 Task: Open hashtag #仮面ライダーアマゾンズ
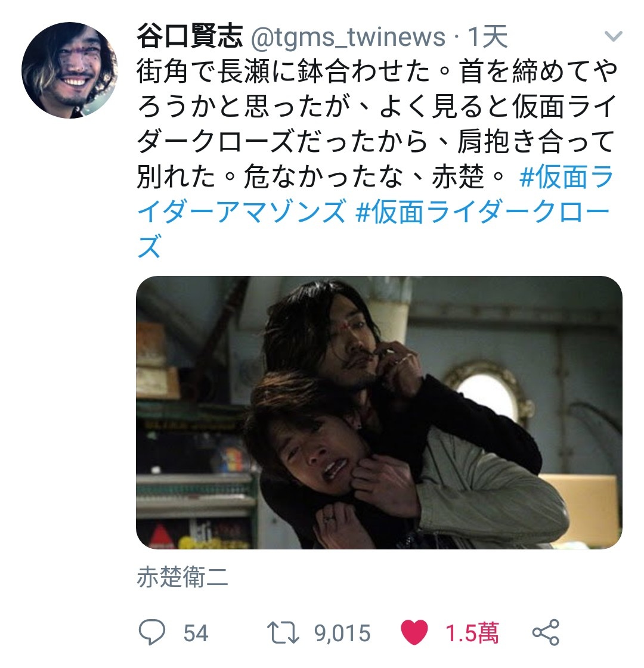(x=375, y=194)
